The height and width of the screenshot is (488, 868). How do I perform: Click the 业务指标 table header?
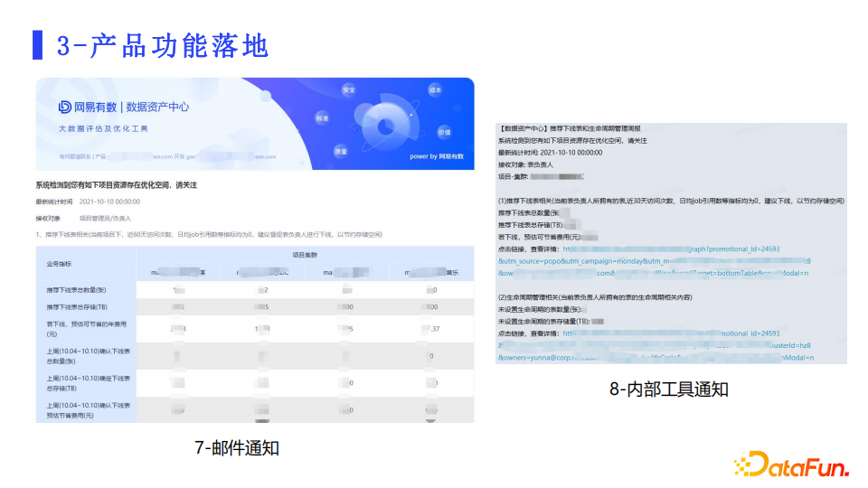[x=59, y=263]
